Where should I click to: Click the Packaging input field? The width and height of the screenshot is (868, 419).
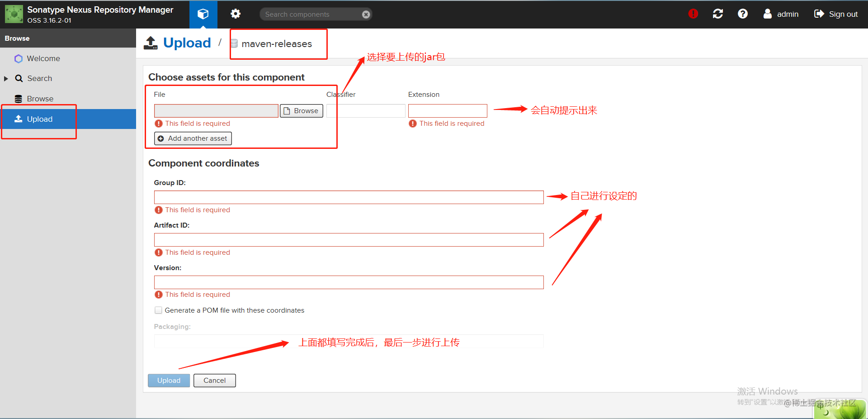[349, 341]
